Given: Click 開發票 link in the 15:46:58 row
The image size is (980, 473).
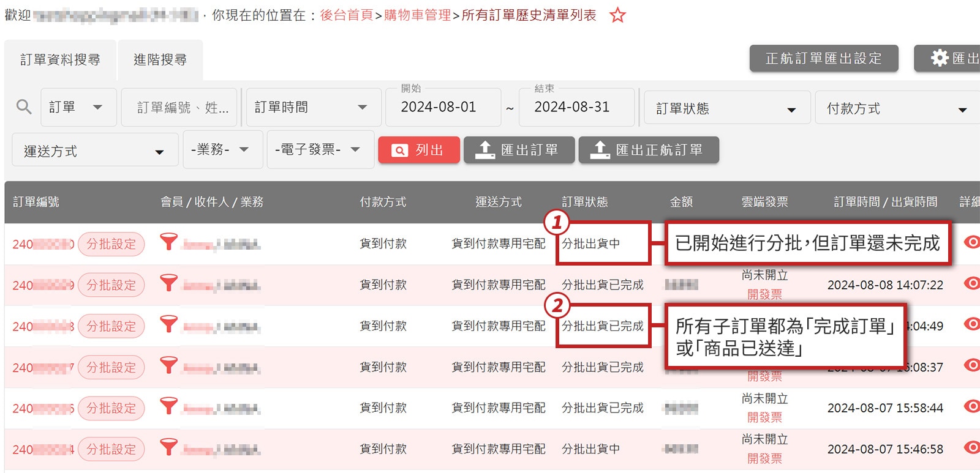Looking at the screenshot, I should click(x=764, y=458).
